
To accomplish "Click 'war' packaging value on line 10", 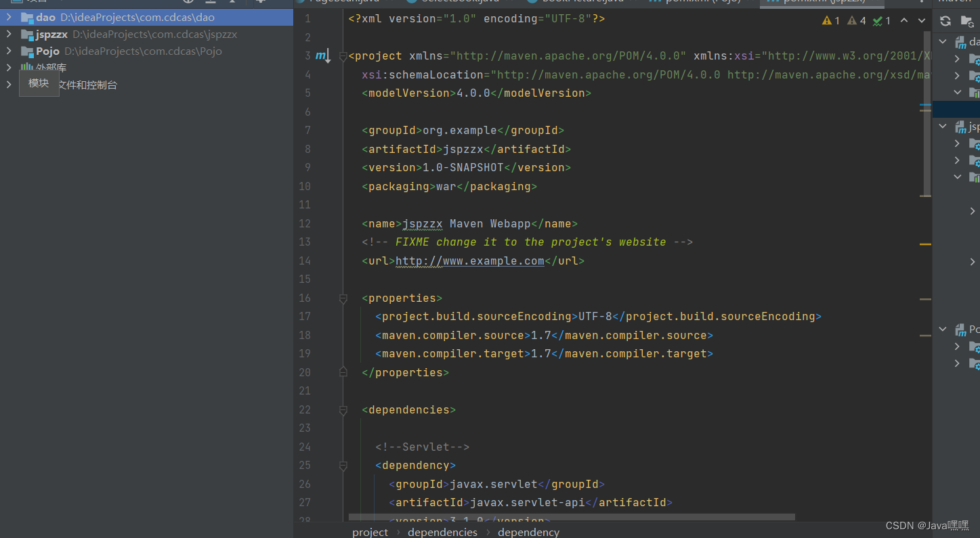I will (446, 186).
